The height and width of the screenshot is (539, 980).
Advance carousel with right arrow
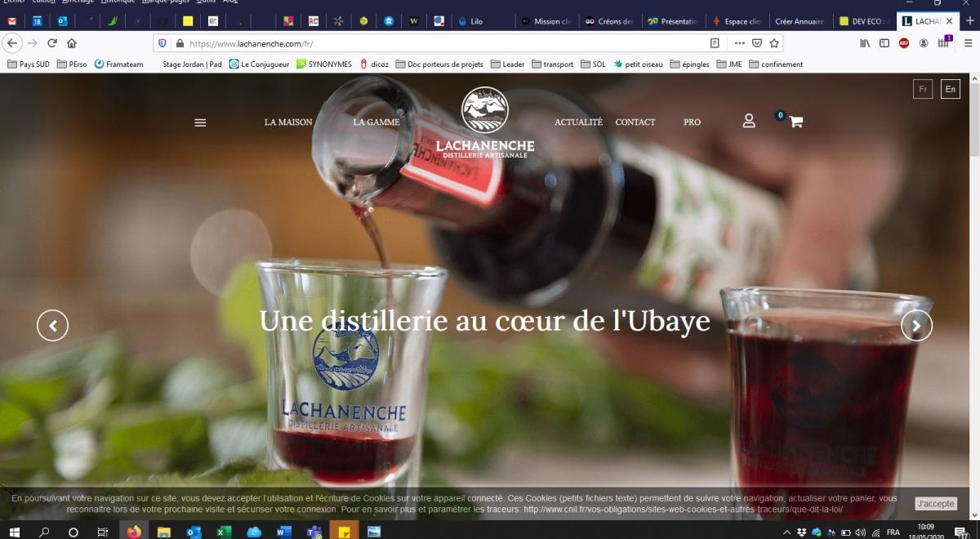pos(916,326)
